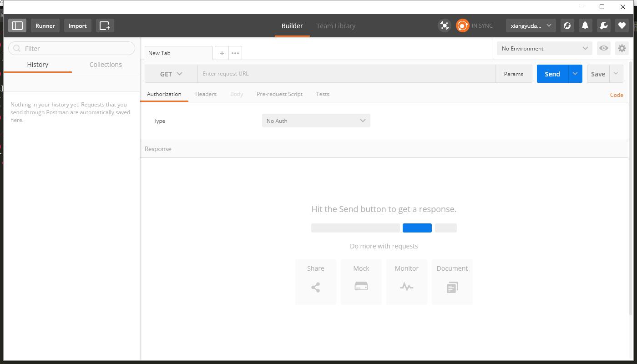This screenshot has width=637, height=364.
Task: Select the New Tab request tab
Action: [178, 53]
